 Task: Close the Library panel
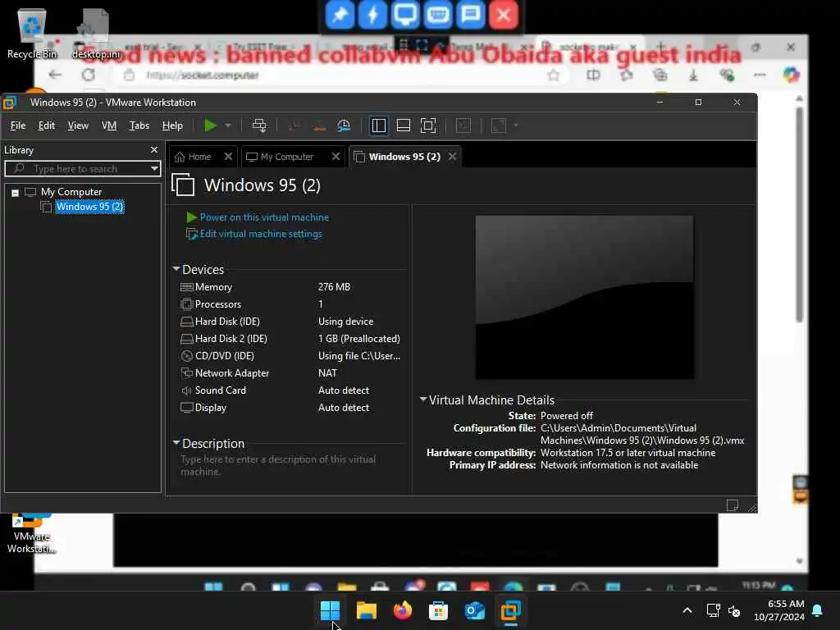tap(154, 150)
